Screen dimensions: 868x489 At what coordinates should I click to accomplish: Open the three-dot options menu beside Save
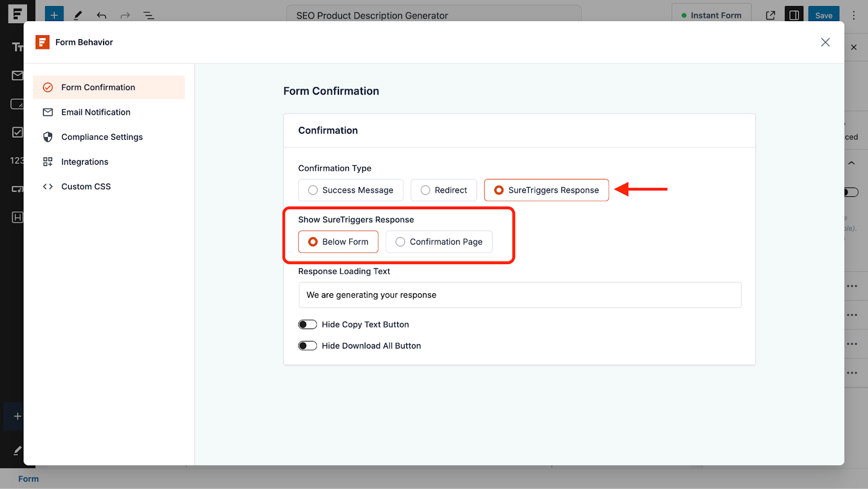[854, 15]
